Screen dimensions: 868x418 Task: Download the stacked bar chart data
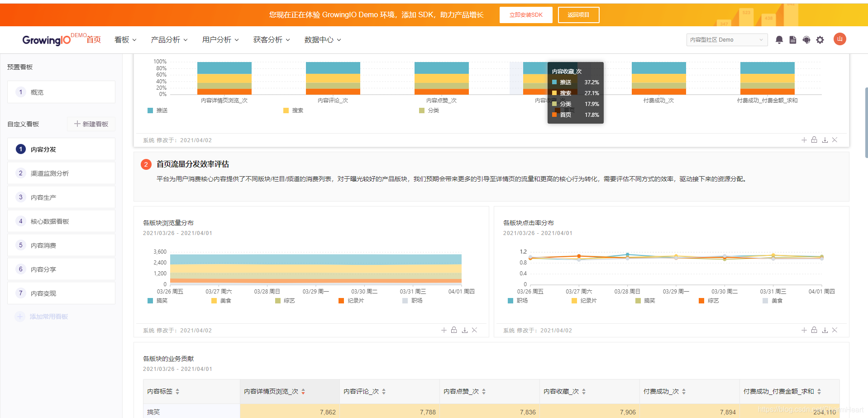825,140
